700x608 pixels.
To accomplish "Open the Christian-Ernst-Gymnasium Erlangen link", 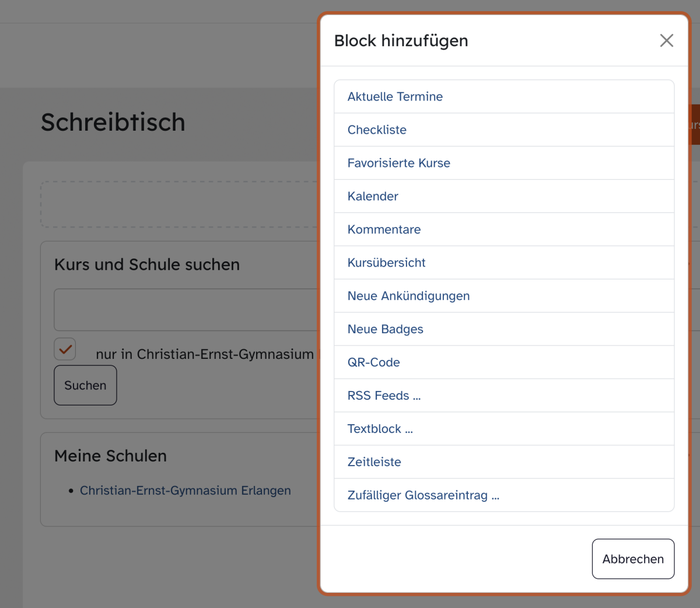I will (x=185, y=491).
